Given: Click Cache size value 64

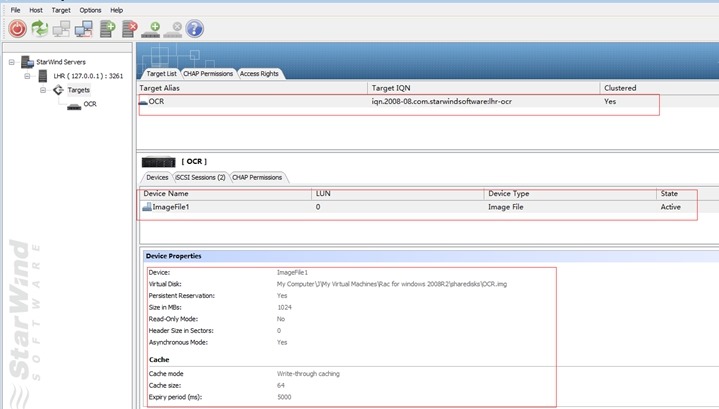Looking at the screenshot, I should [281, 385].
